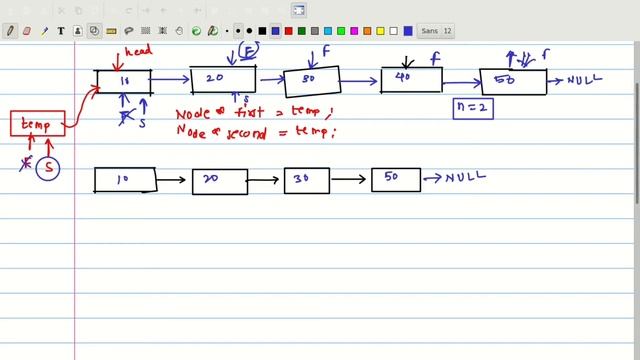
Task: Open the custom color chooser button
Action: coord(408,31)
